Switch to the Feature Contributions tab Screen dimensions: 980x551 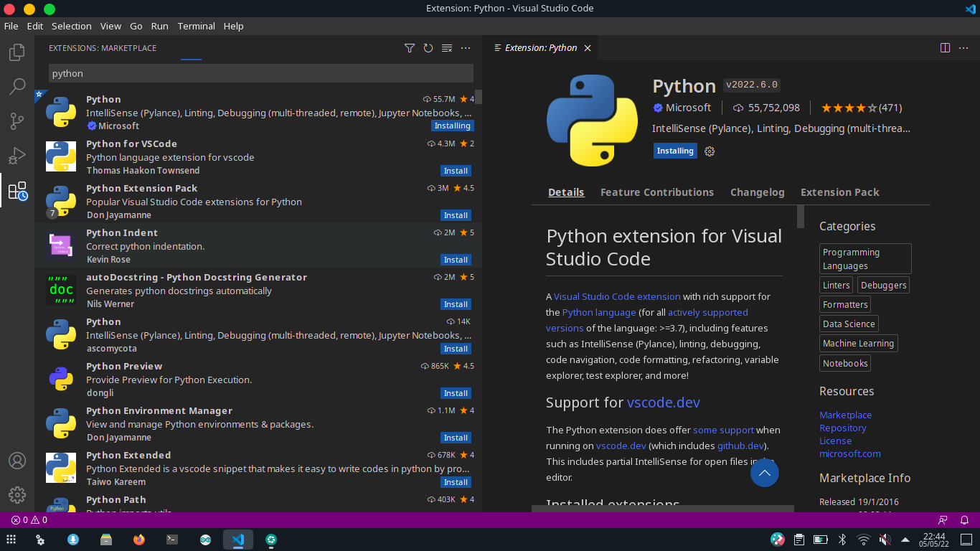pyautogui.click(x=657, y=192)
